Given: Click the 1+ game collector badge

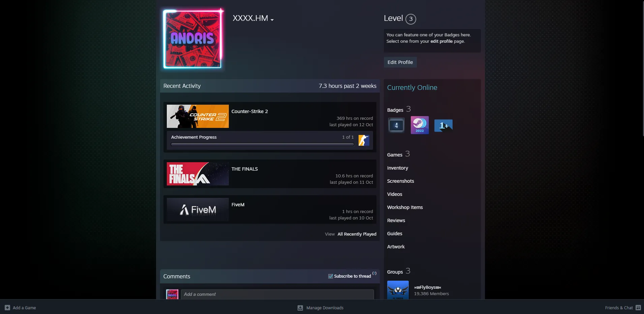Looking at the screenshot, I should tap(443, 126).
